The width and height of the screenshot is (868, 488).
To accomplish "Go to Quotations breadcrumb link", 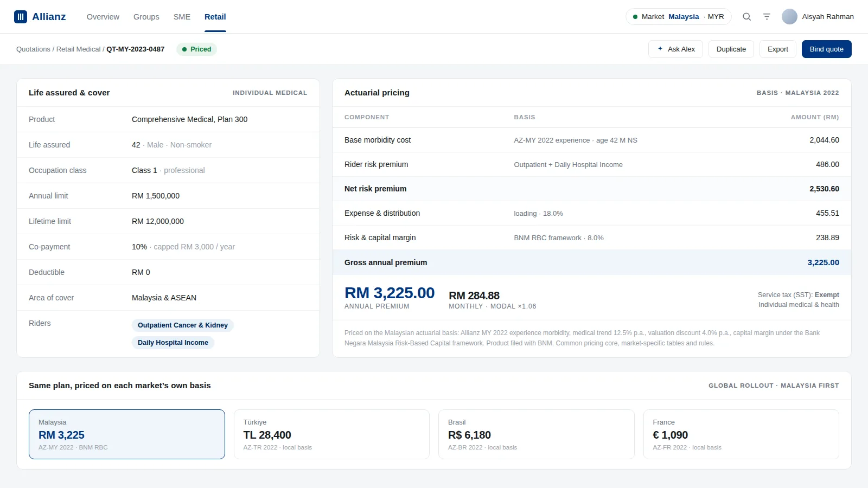I will (33, 49).
